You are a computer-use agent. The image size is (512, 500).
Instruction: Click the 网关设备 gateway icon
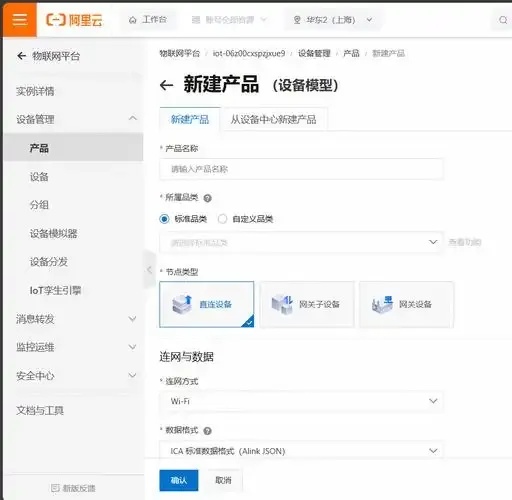[x=382, y=304]
